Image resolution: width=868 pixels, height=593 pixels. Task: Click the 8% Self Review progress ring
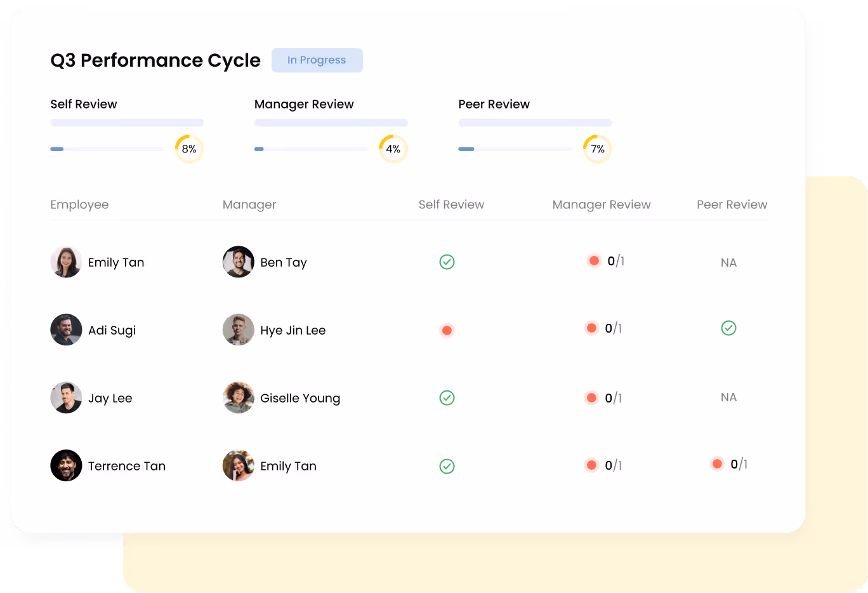point(189,149)
